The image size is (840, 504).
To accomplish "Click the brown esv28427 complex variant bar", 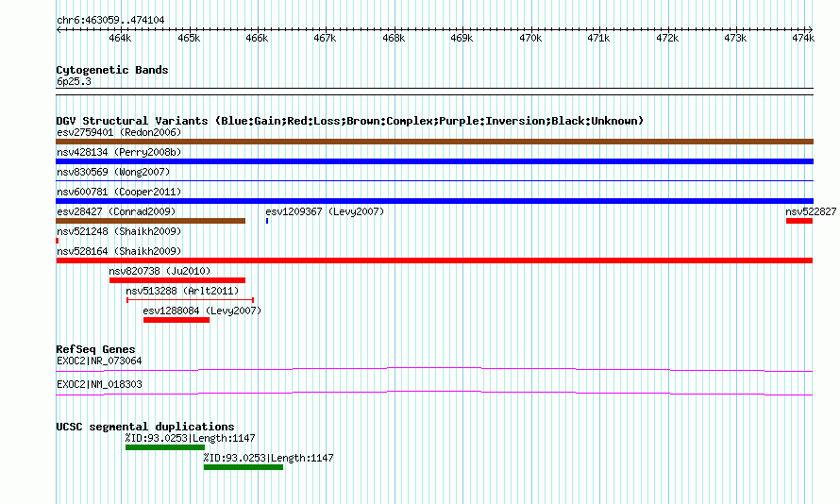I will pyautogui.click(x=150, y=221).
